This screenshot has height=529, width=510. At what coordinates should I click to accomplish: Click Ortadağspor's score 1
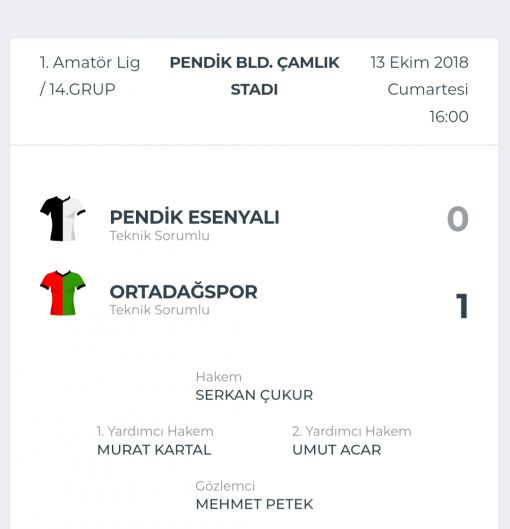tap(462, 306)
